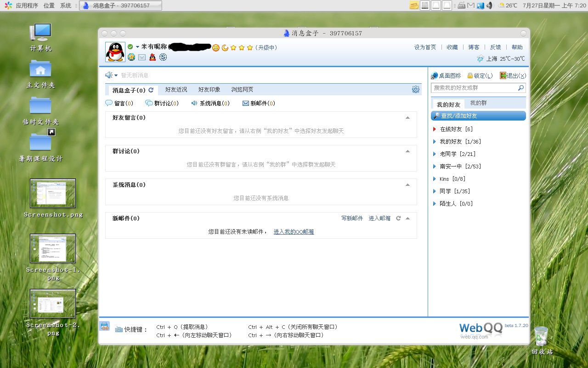Collapse the 系统消息 section

pos(407,185)
